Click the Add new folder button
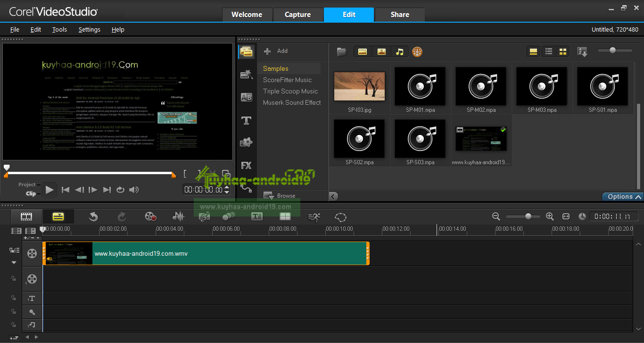This screenshot has width=644, height=343. (x=276, y=51)
